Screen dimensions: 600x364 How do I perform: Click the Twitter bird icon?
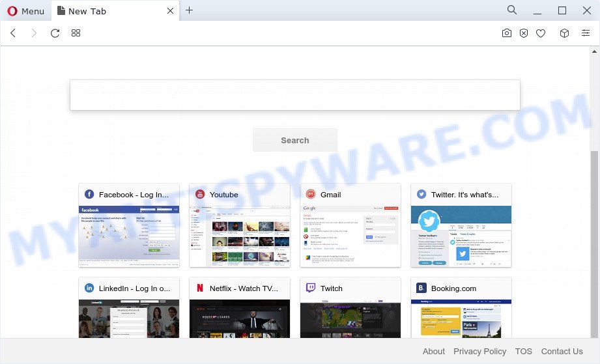(x=421, y=194)
